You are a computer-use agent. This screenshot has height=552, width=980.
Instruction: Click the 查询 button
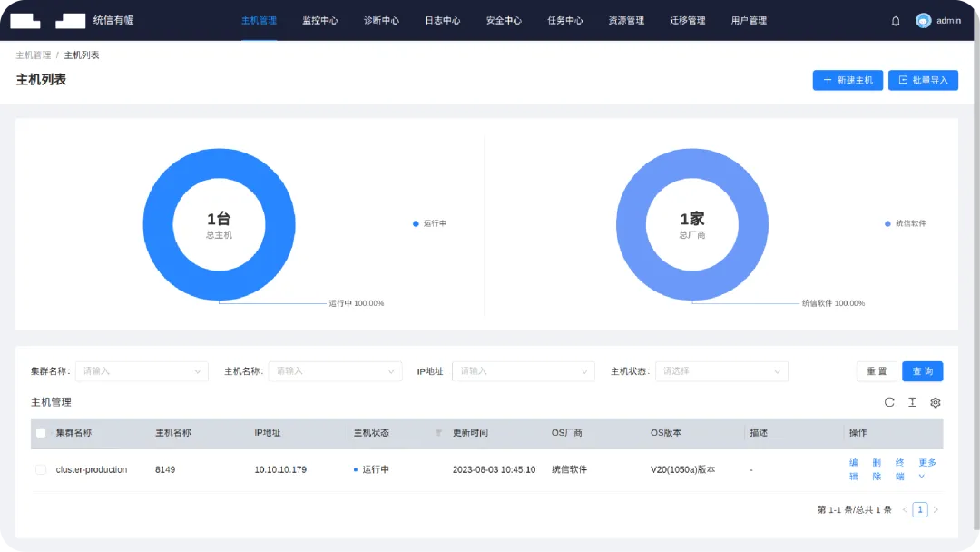923,370
